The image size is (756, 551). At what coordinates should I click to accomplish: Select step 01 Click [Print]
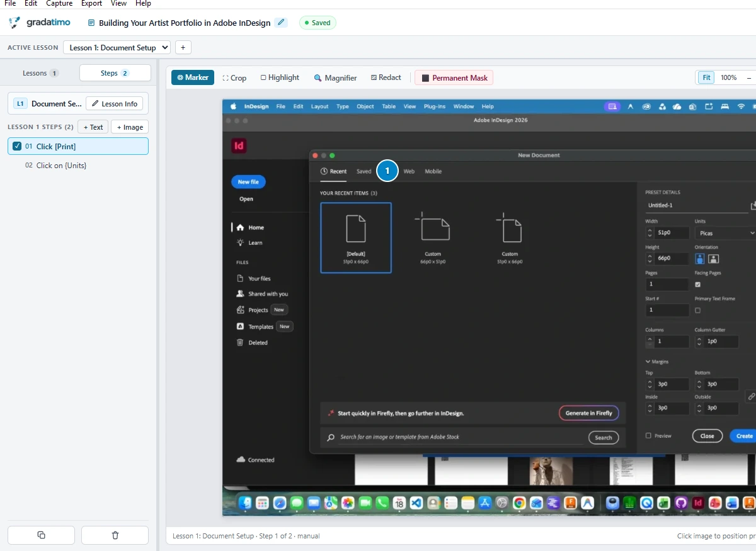[78, 146]
